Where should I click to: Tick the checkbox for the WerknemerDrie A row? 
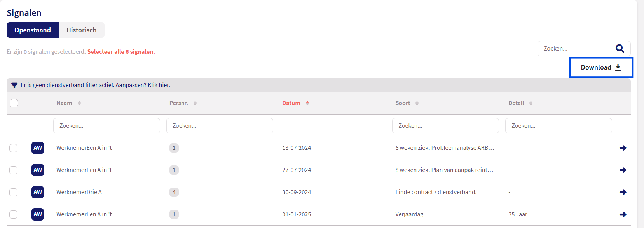14,192
